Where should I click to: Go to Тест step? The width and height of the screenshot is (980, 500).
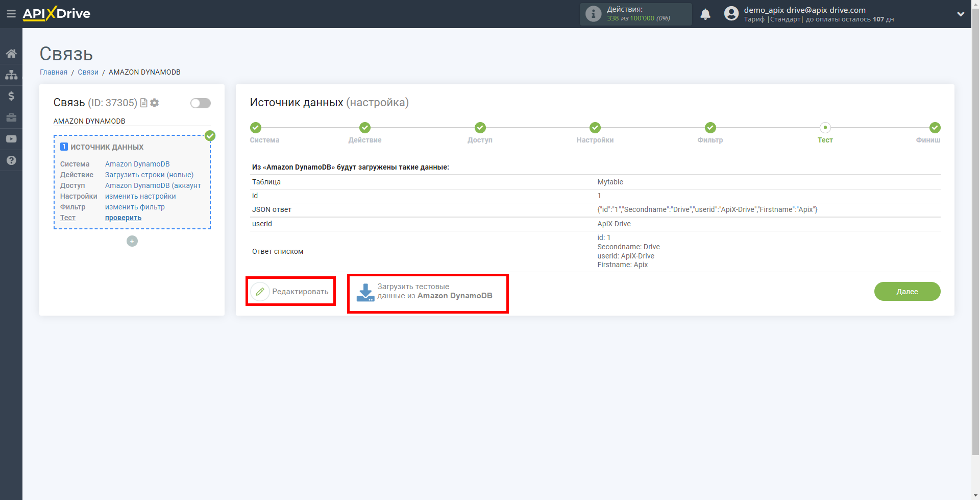click(x=825, y=133)
